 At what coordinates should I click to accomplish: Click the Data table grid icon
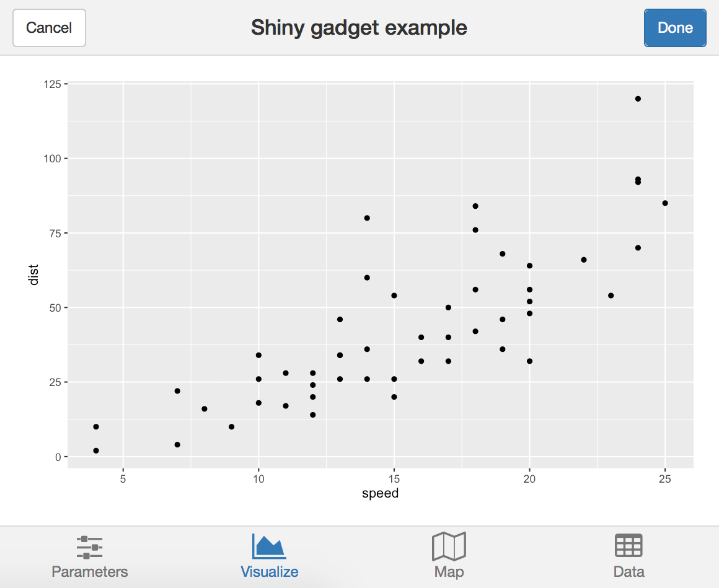pyautogui.click(x=629, y=546)
